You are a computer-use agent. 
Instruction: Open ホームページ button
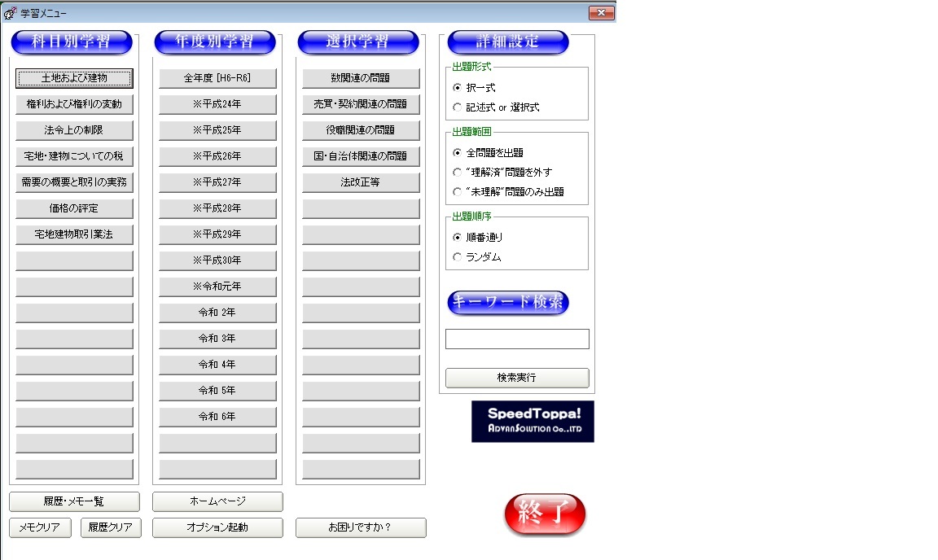click(x=217, y=501)
